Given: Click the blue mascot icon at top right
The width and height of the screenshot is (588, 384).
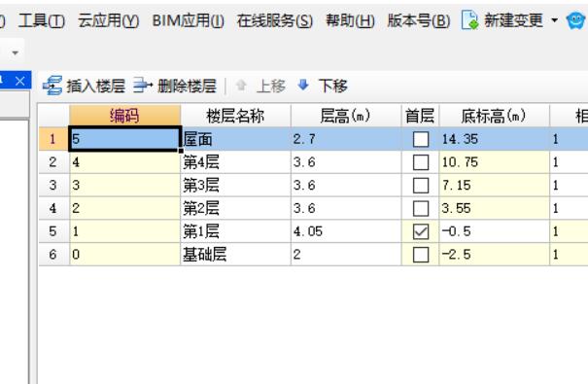Looking at the screenshot, I should 576,20.
